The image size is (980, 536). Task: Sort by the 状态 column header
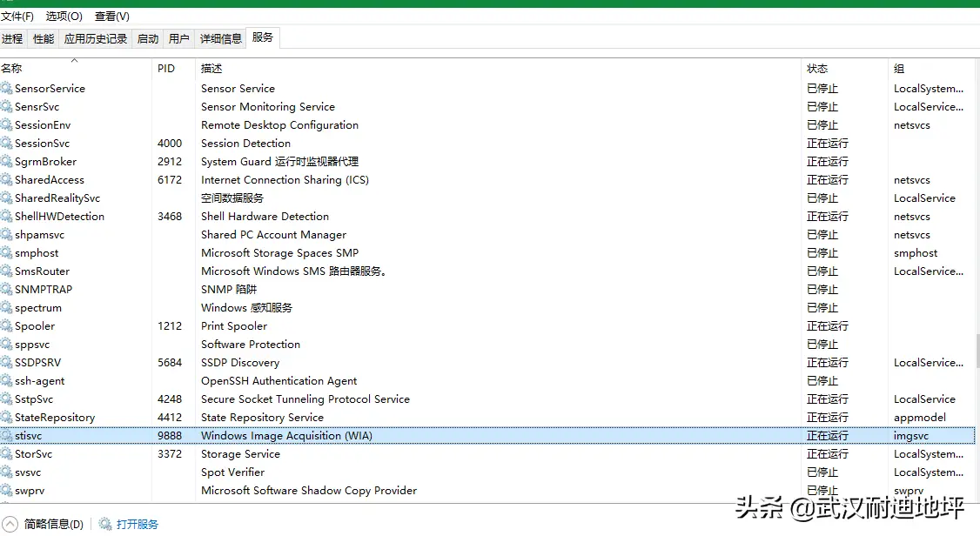coord(817,69)
